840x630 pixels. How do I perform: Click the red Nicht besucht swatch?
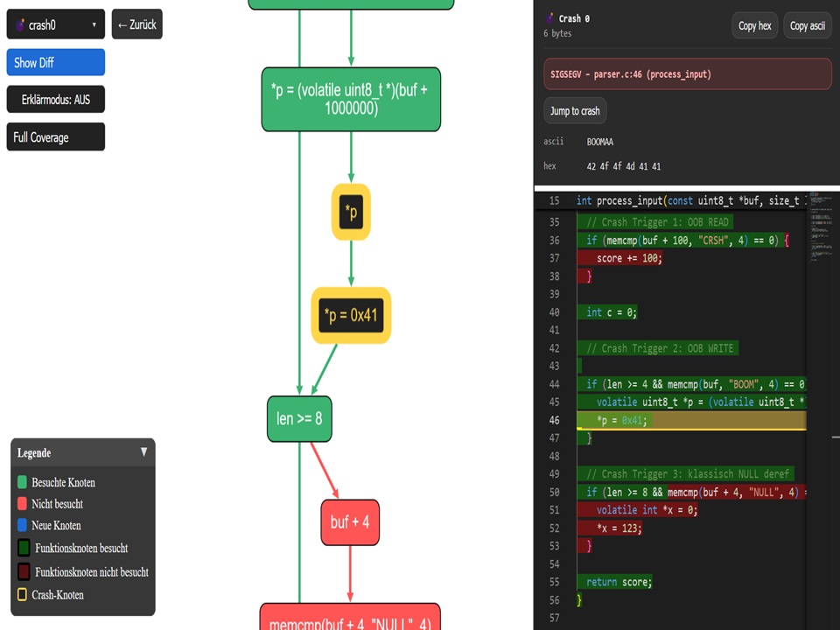click(x=22, y=504)
